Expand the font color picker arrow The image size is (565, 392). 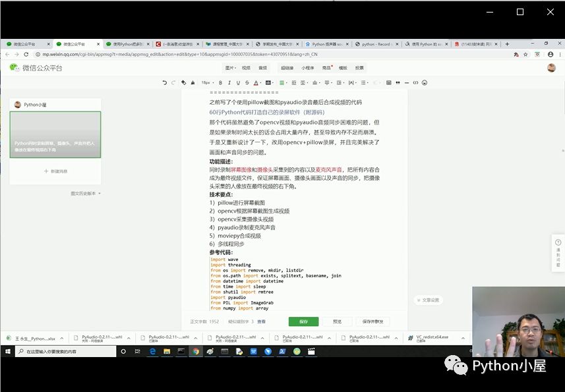(x=260, y=83)
